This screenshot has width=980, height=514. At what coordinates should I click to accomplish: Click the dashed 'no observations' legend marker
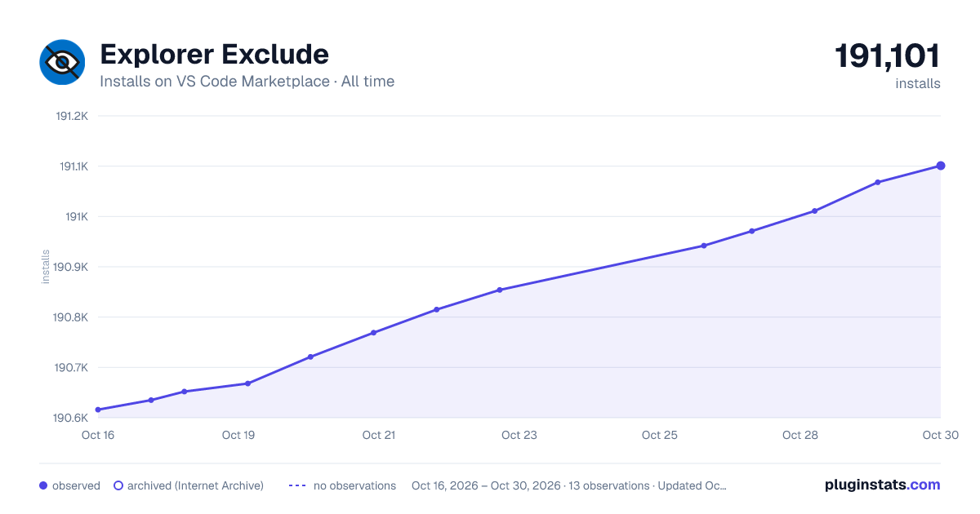(x=297, y=485)
